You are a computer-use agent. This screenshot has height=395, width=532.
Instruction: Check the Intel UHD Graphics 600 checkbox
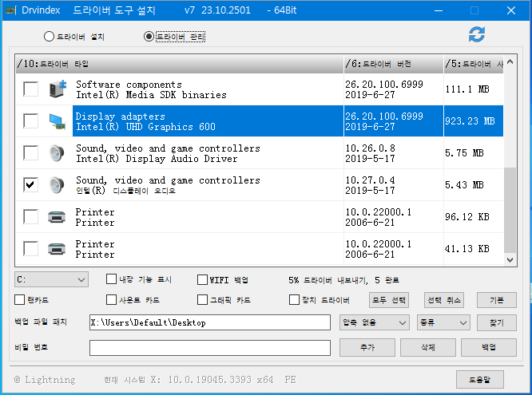click(x=30, y=121)
